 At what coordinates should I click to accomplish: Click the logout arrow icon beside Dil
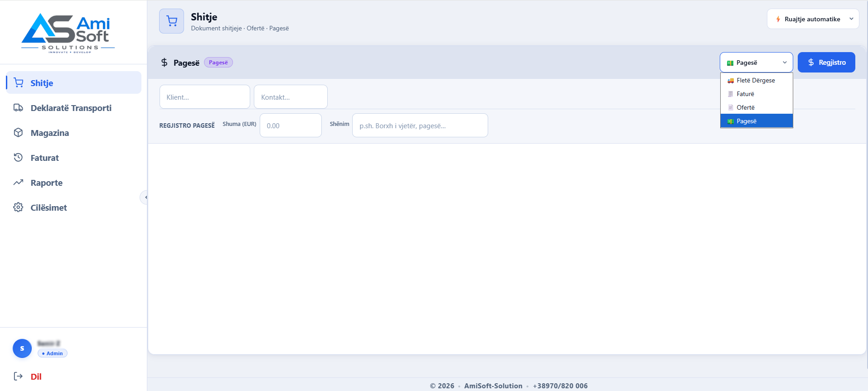(18, 376)
